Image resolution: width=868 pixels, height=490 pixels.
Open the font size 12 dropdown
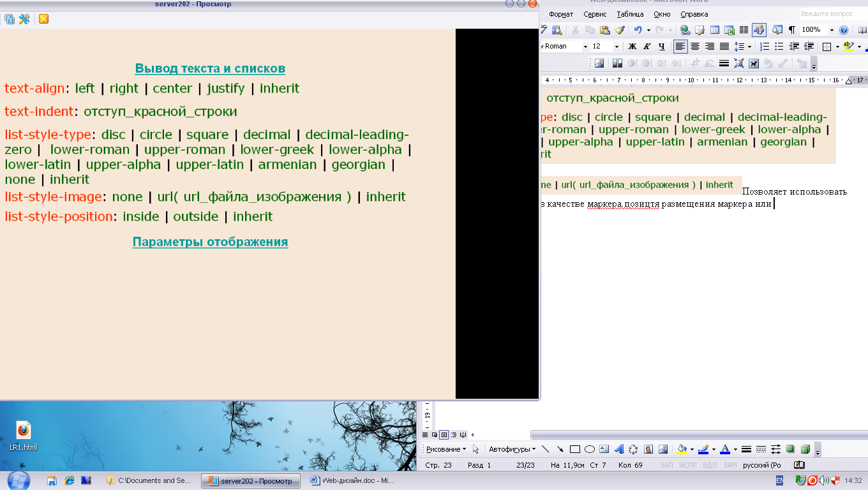click(617, 47)
